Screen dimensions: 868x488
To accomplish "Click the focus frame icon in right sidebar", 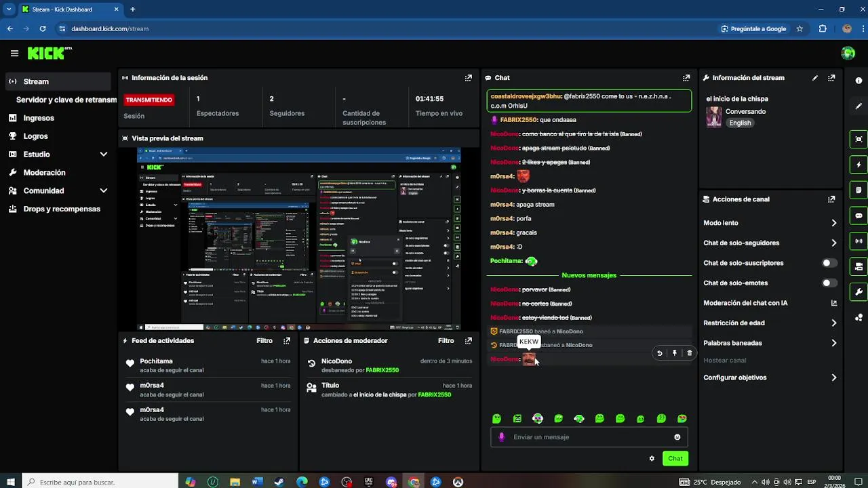I will 859,139.
